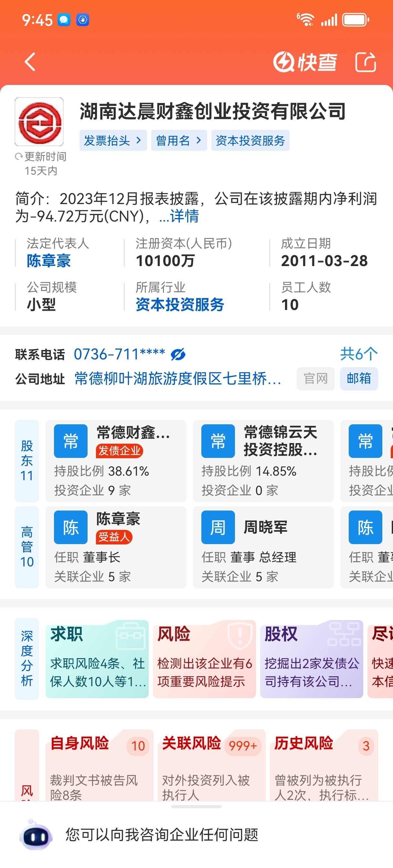The width and height of the screenshot is (393, 868).
Task: Tap 常 avatar of 常德财鑫 shareholder
Action: tap(71, 441)
